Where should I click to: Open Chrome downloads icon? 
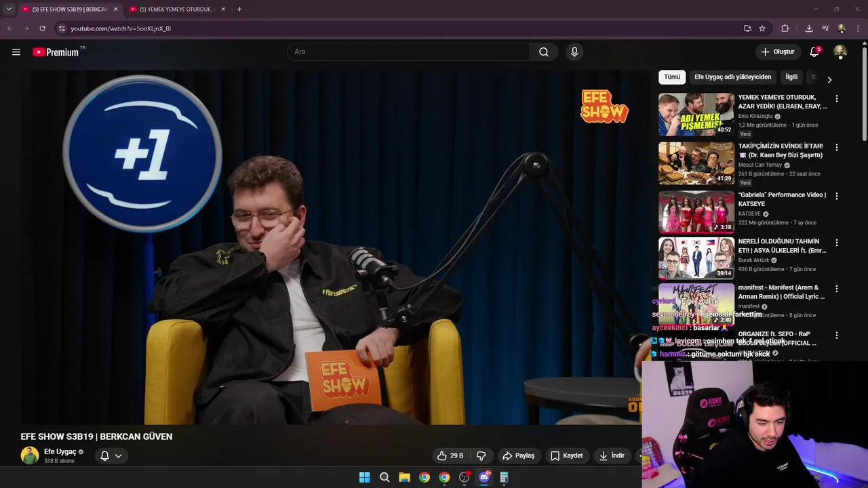click(x=809, y=28)
